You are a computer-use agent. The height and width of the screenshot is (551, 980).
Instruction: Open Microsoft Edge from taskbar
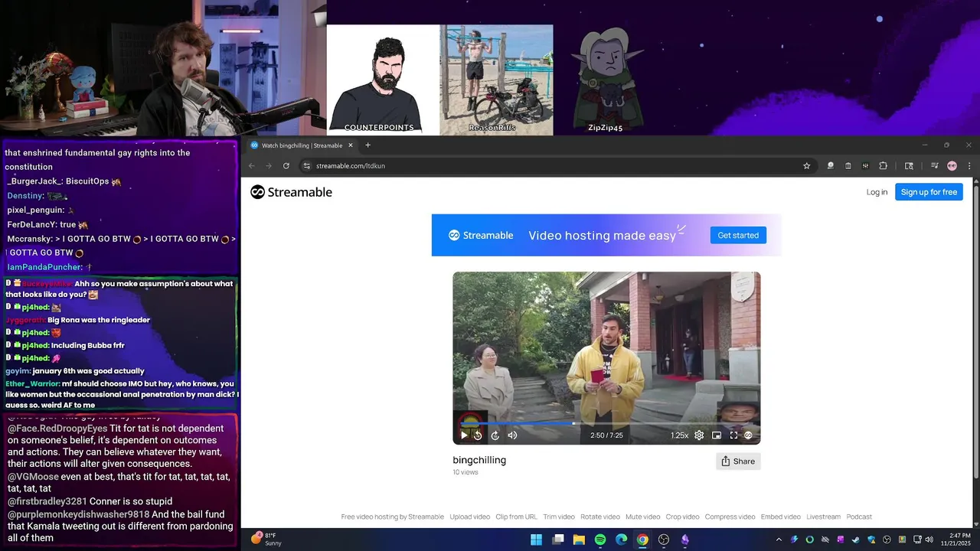click(x=622, y=540)
